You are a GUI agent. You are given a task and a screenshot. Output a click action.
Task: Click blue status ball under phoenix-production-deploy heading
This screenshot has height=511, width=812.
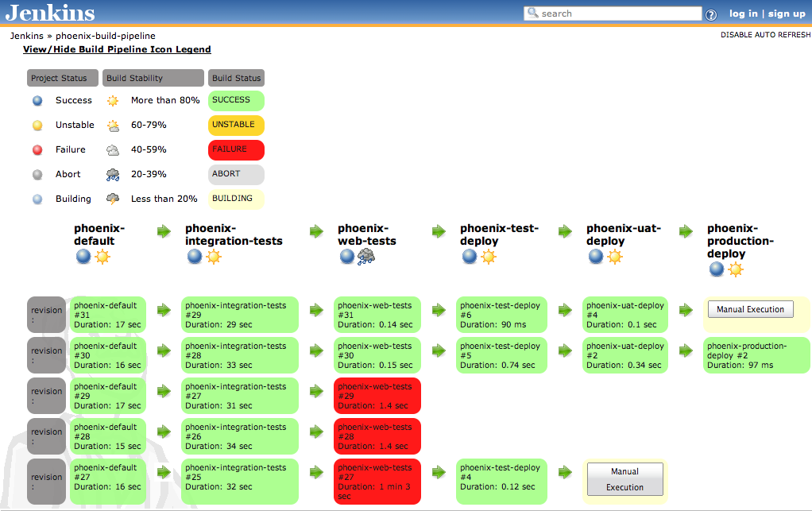pyautogui.click(x=717, y=269)
